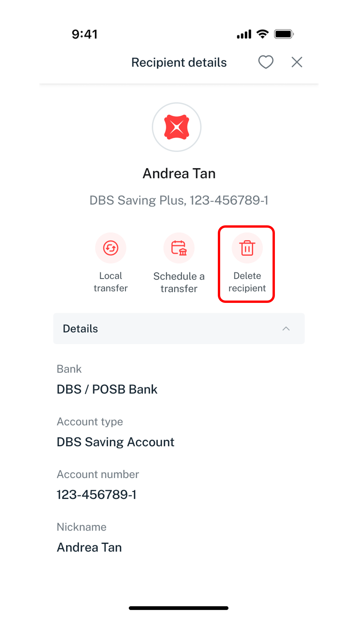The width and height of the screenshot is (358, 644).
Task: Tap the Wi-Fi status icon
Action: [x=262, y=34]
